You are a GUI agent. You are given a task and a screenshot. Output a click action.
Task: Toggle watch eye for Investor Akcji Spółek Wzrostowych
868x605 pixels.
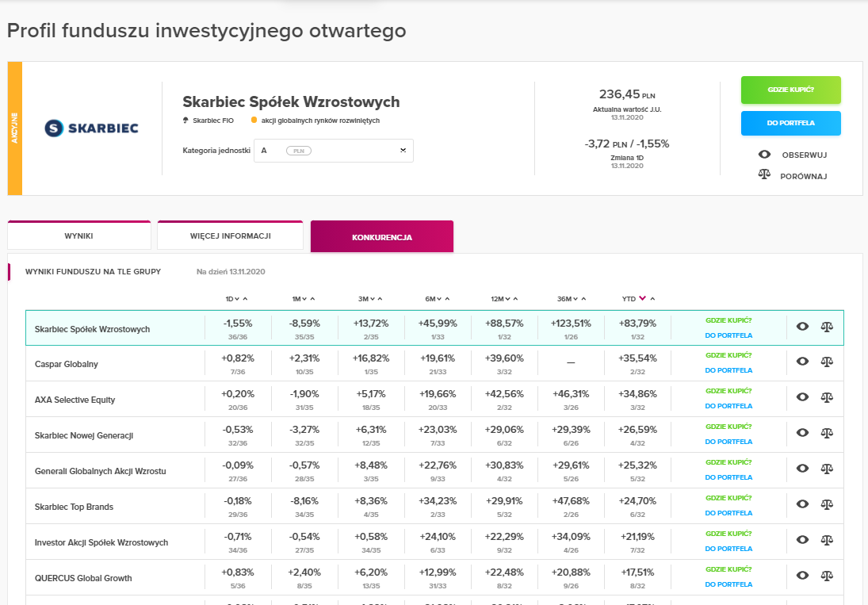(802, 540)
